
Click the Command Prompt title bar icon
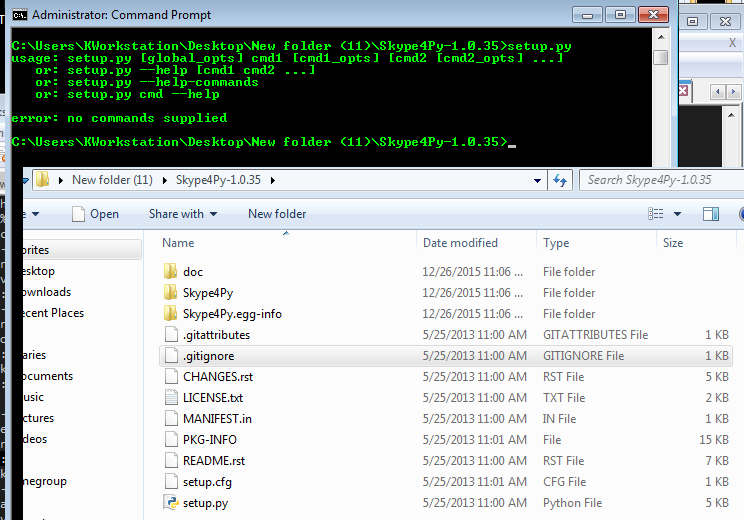click(19, 15)
